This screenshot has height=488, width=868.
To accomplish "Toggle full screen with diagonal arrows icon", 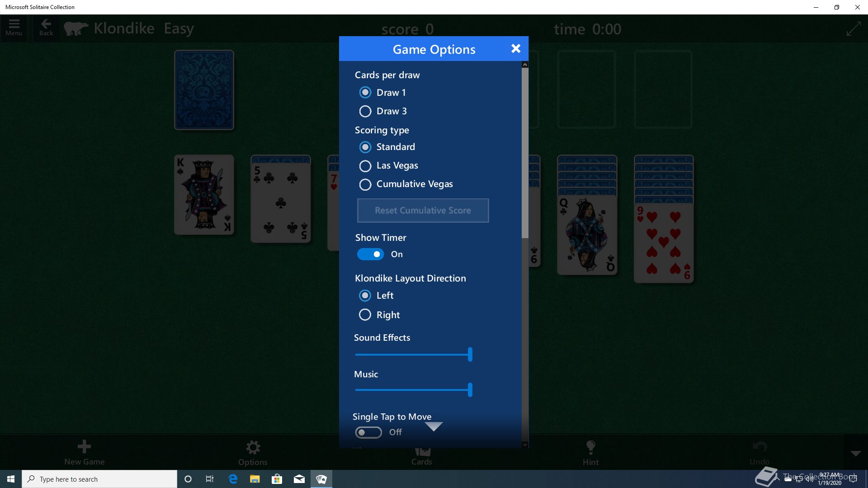I will point(854,29).
